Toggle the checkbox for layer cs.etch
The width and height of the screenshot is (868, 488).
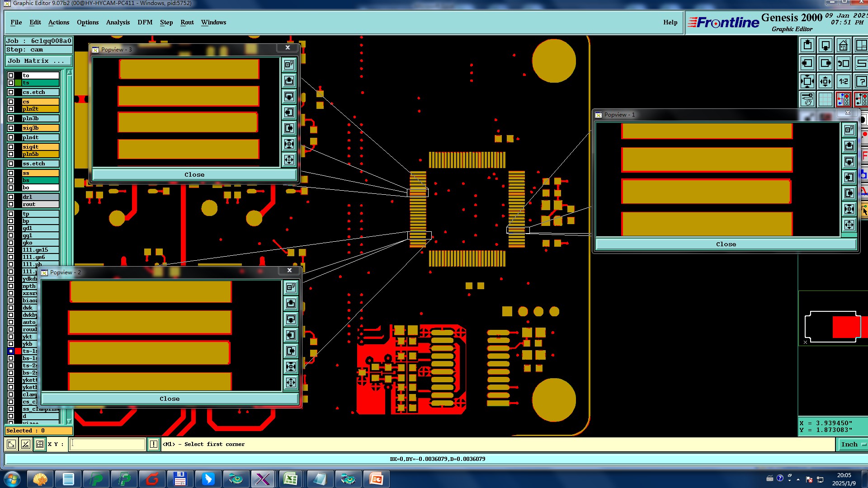tap(11, 92)
